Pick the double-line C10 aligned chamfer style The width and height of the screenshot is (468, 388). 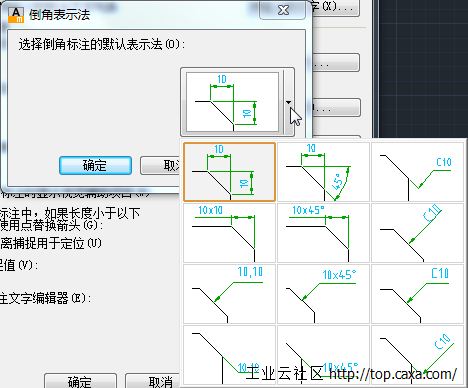coord(417,233)
